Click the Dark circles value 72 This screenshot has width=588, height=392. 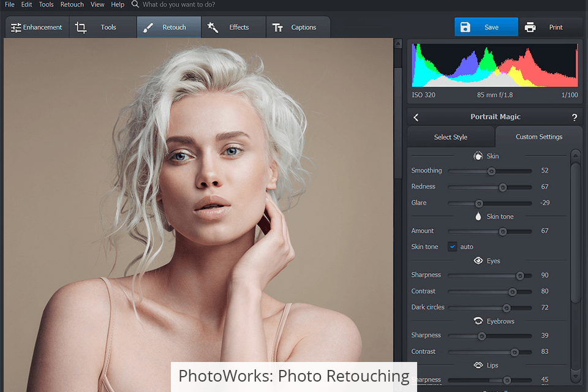[545, 307]
